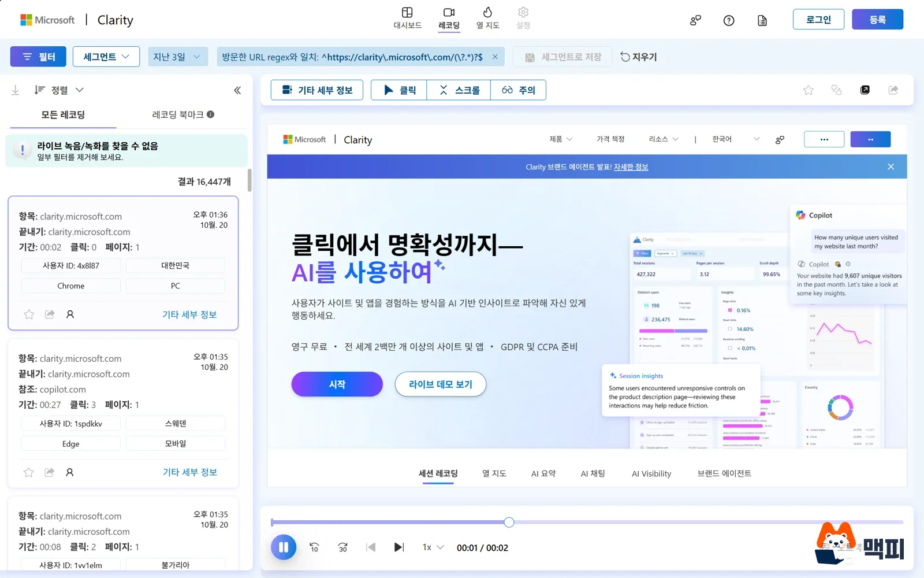Click 지우기 to clear filters
924x578 pixels.
coord(639,57)
